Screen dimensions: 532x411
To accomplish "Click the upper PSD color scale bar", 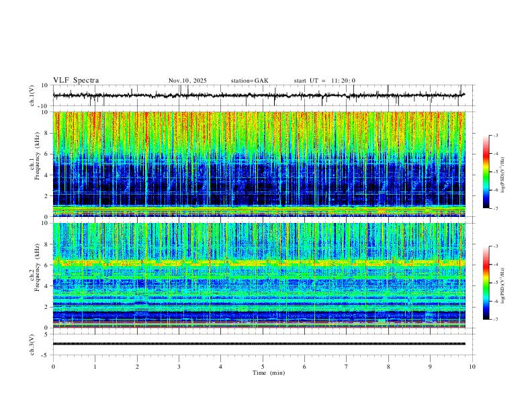I will click(x=486, y=172).
